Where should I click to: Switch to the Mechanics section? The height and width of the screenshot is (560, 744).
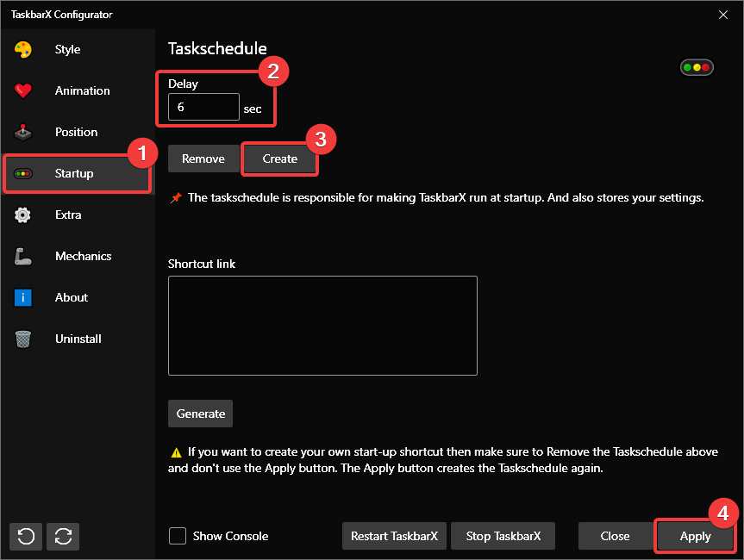83,256
